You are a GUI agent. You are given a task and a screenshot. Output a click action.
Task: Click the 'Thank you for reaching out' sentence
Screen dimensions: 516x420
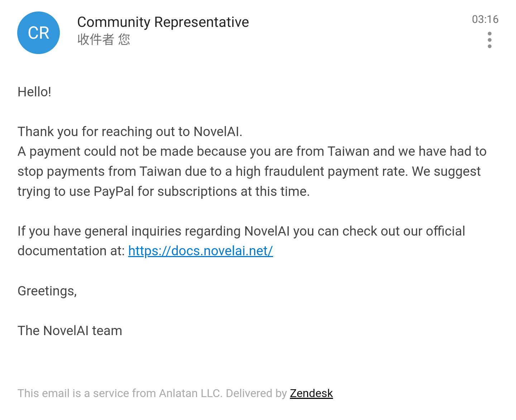[130, 132]
